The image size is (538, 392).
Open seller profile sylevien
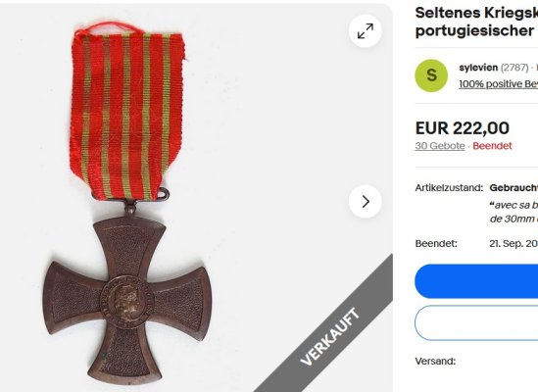478,68
